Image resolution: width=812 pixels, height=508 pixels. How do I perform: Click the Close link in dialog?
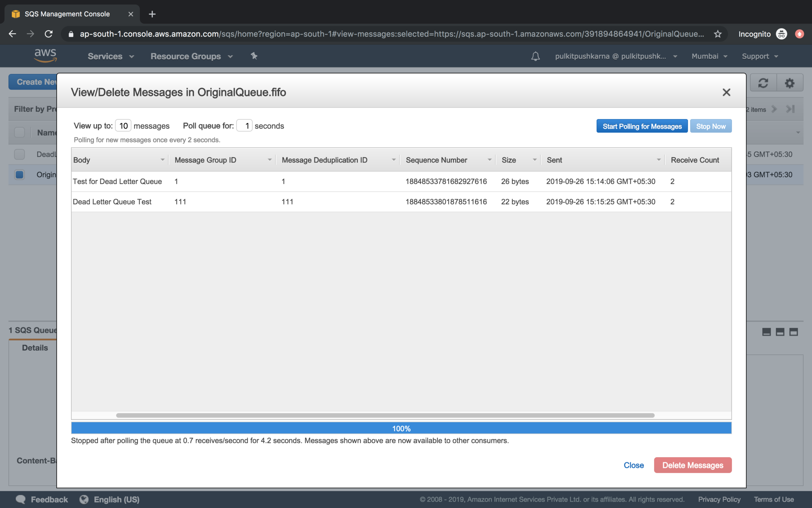[633, 465]
